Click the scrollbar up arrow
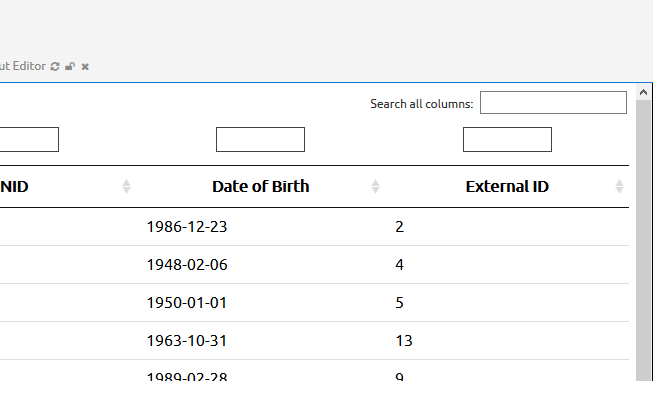 (x=643, y=92)
